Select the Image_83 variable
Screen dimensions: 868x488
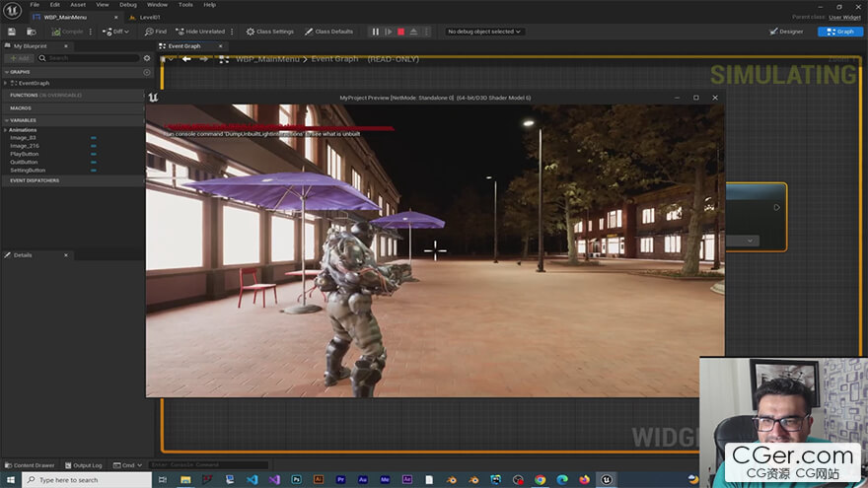pyautogui.click(x=23, y=138)
